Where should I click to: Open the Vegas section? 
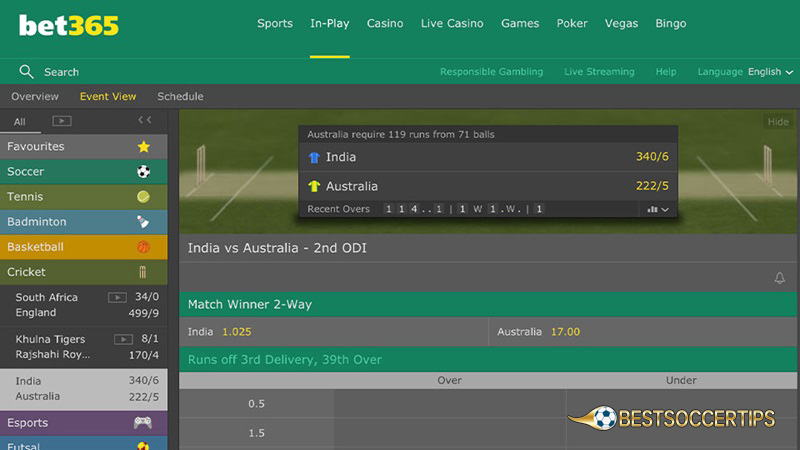[621, 23]
